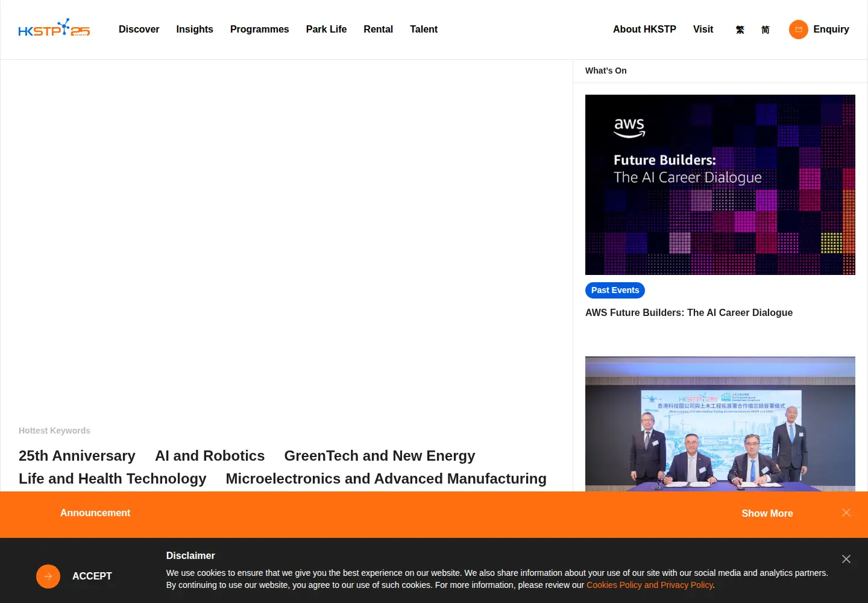The image size is (868, 603).
Task: Go to About HKSTP
Action: click(x=644, y=29)
